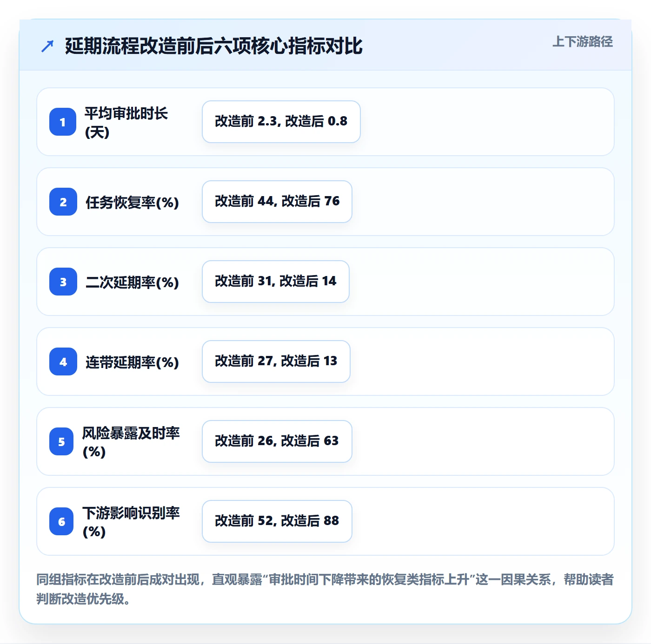Select the 风险暴露及时率(%) metric label

click(x=131, y=442)
